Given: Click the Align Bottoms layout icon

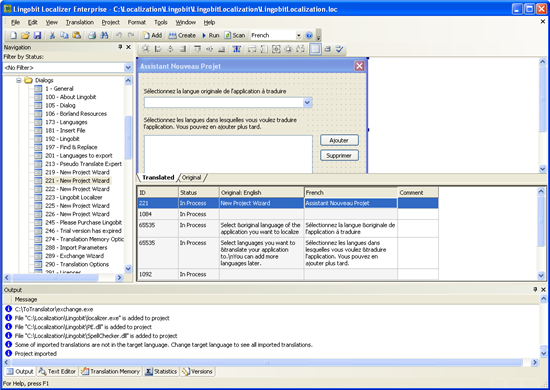Looking at the screenshot, I should click(222, 49).
